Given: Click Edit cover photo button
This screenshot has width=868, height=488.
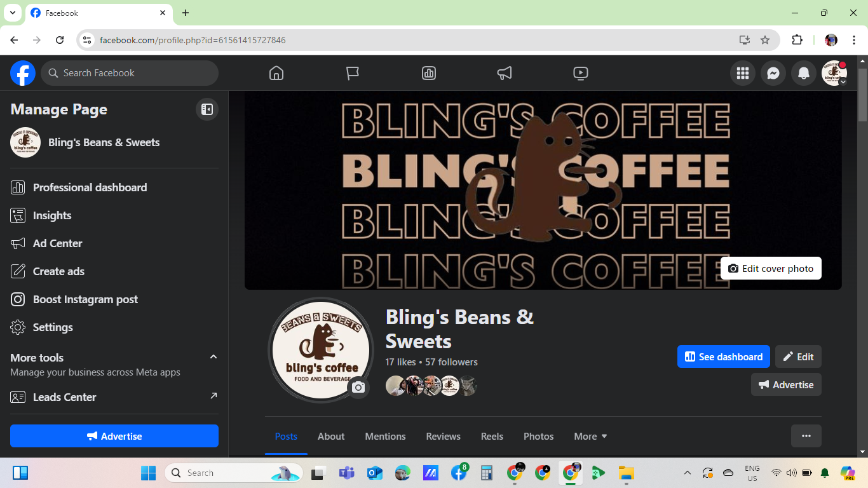Looking at the screenshot, I should (771, 268).
